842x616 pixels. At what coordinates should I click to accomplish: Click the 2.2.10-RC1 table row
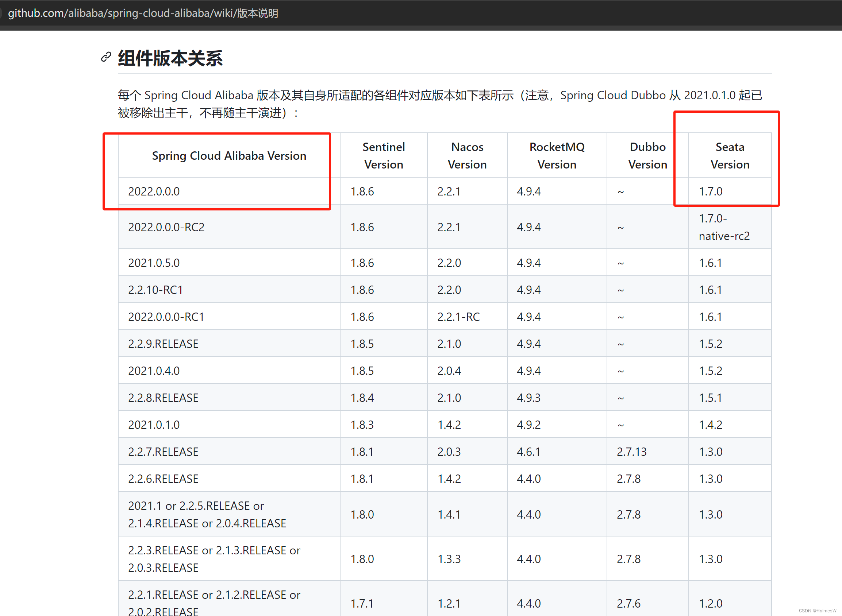click(x=155, y=290)
